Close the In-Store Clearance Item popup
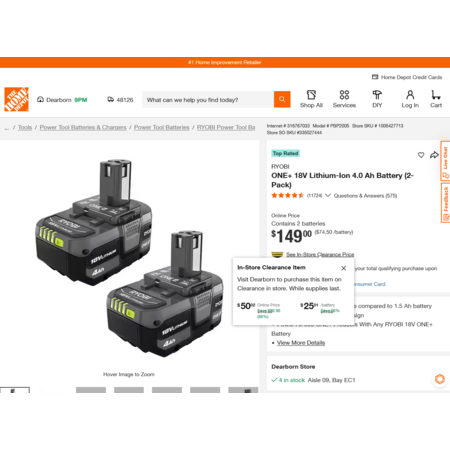 pyautogui.click(x=344, y=268)
